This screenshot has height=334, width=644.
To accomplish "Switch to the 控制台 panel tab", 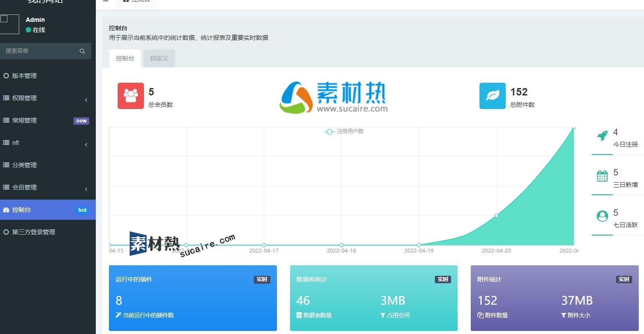I will click(x=125, y=58).
